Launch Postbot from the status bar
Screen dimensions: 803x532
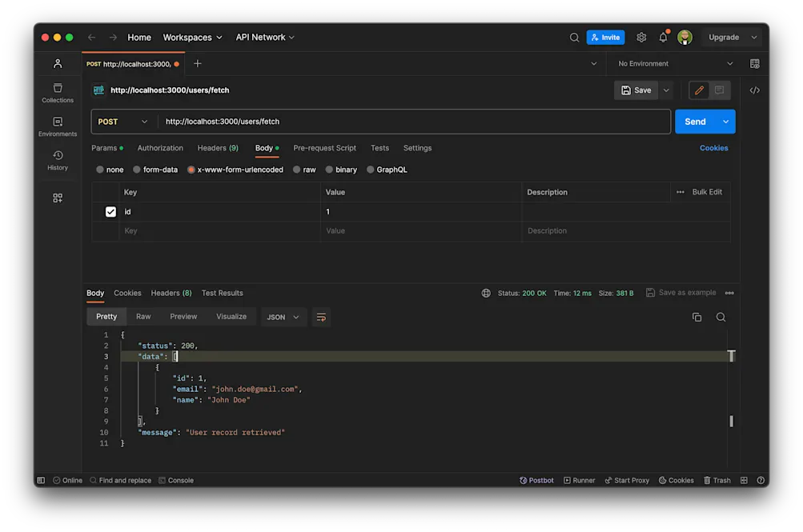pos(536,480)
